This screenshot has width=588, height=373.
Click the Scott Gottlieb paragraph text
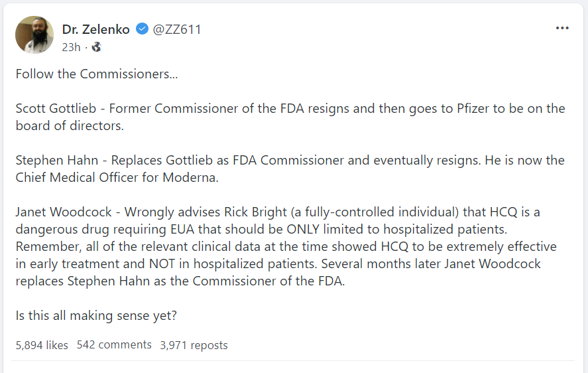click(265, 108)
